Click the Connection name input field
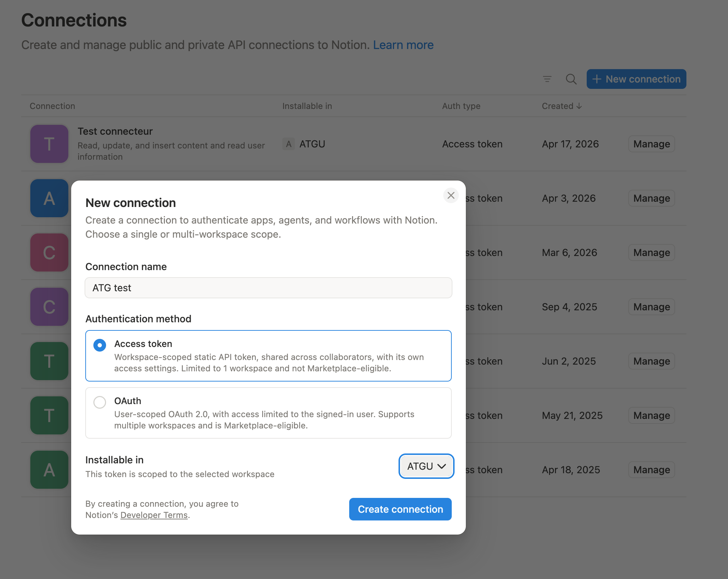The image size is (728, 579). pos(269,288)
